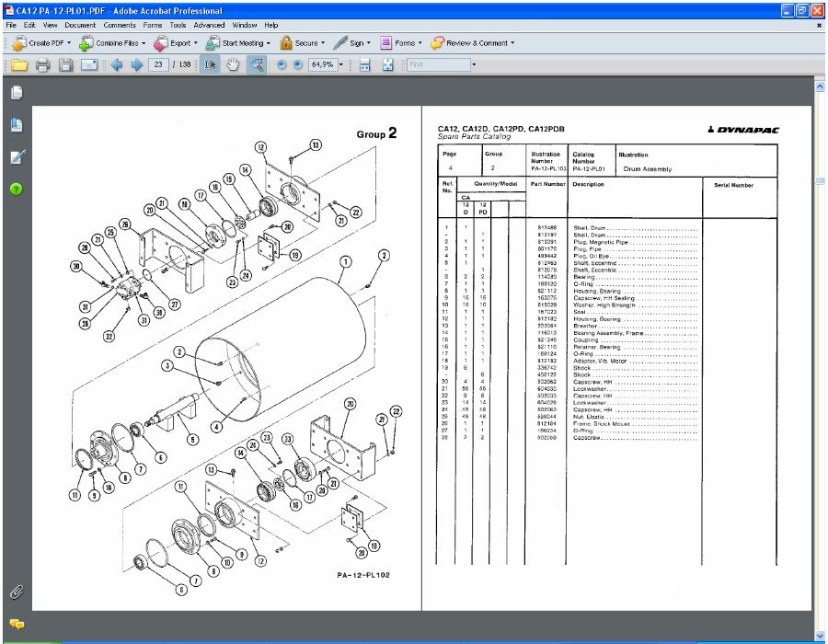The height and width of the screenshot is (644, 828).
Task: Open the Advanced menu
Action: pyautogui.click(x=209, y=25)
